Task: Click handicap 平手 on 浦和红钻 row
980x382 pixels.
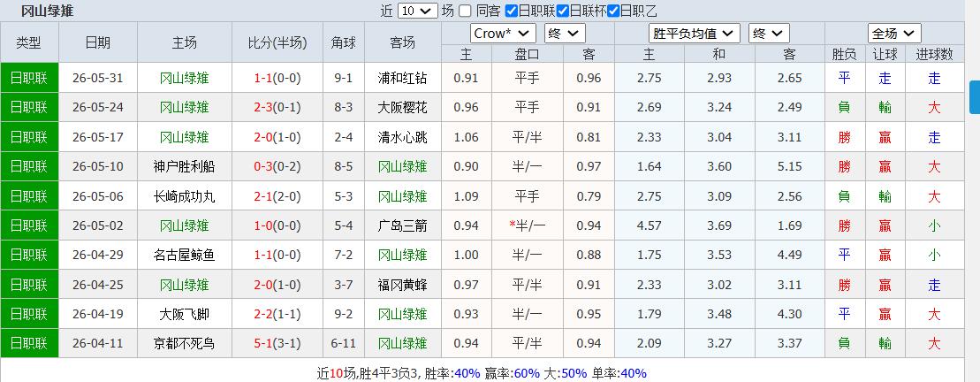Action: 527,78
